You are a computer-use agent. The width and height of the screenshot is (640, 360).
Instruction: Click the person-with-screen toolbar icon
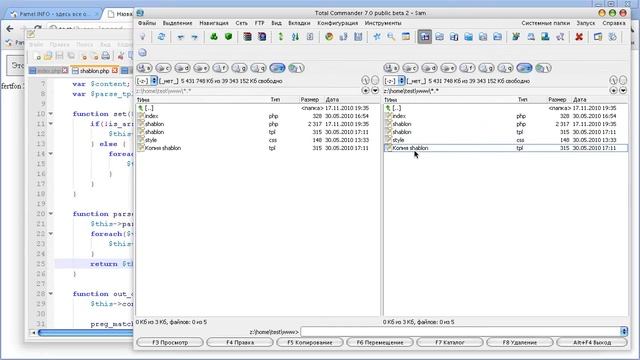coord(545,37)
